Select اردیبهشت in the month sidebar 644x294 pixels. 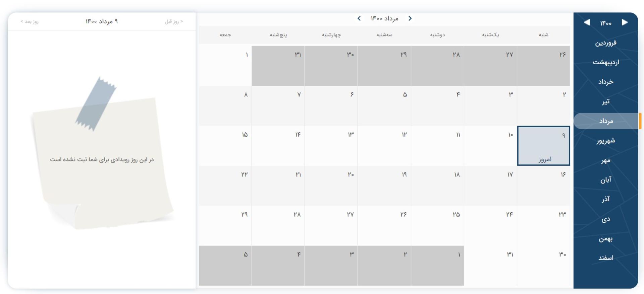[x=606, y=62]
